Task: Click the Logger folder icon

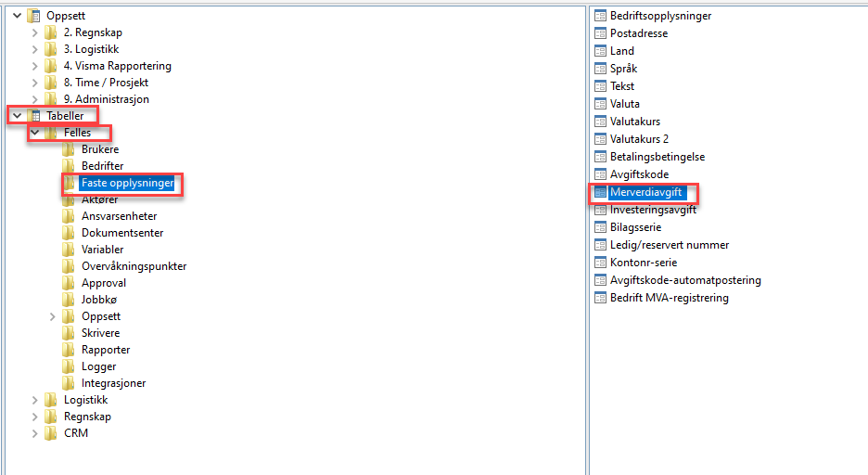Action: coord(68,366)
